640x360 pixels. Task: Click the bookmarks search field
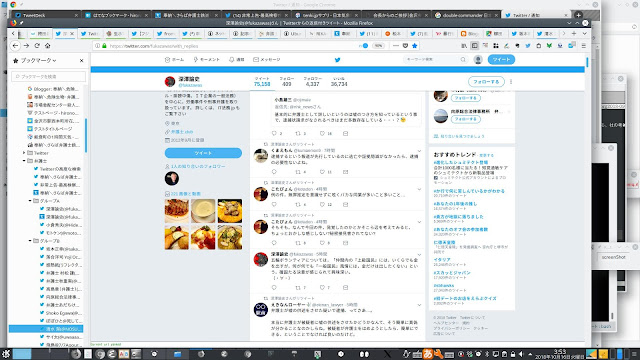pos(48,76)
